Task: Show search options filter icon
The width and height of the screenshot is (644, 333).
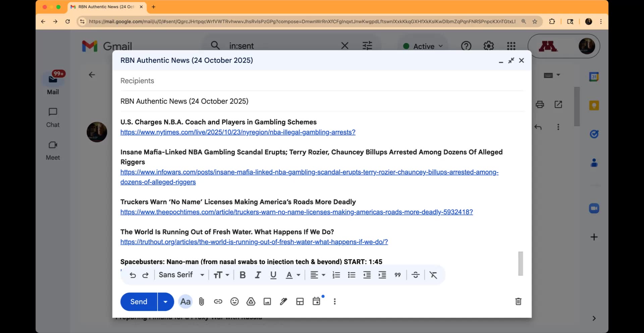Action: [x=367, y=46]
